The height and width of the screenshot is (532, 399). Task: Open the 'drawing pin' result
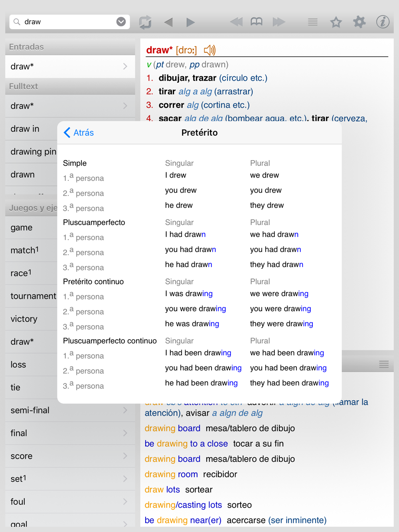(x=31, y=152)
